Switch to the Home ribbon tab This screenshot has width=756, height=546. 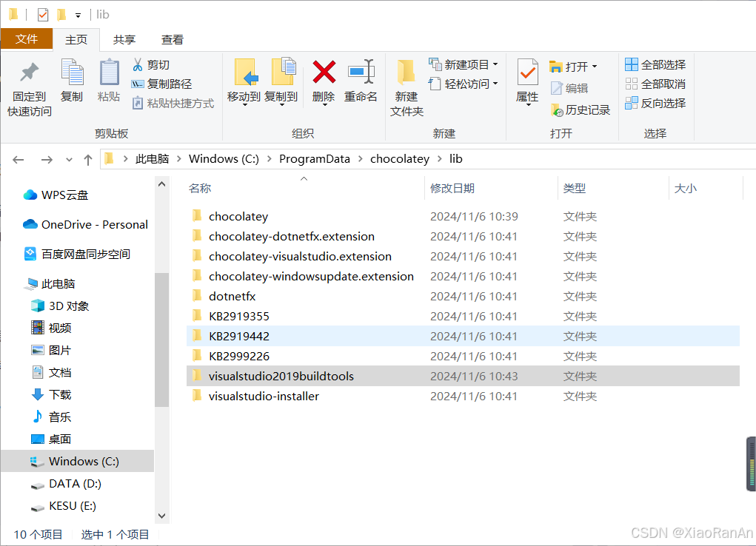pyautogui.click(x=76, y=39)
